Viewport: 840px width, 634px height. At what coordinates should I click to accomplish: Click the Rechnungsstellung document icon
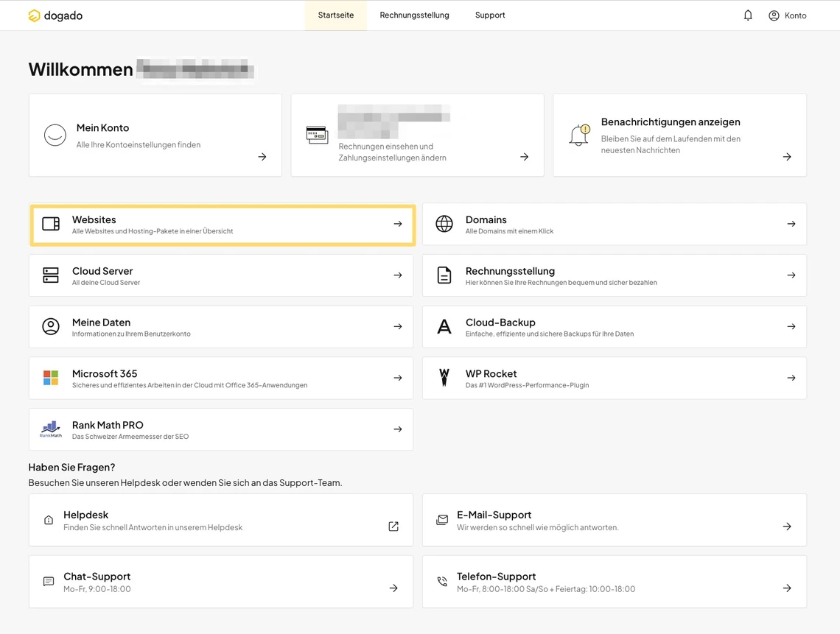pyautogui.click(x=444, y=275)
